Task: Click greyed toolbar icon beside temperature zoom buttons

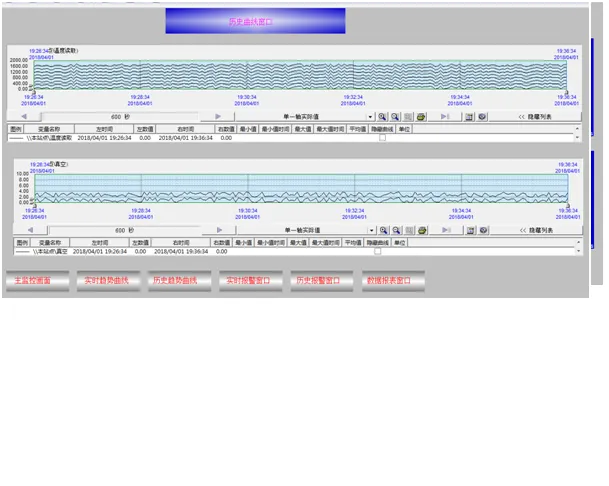Action: pos(408,117)
